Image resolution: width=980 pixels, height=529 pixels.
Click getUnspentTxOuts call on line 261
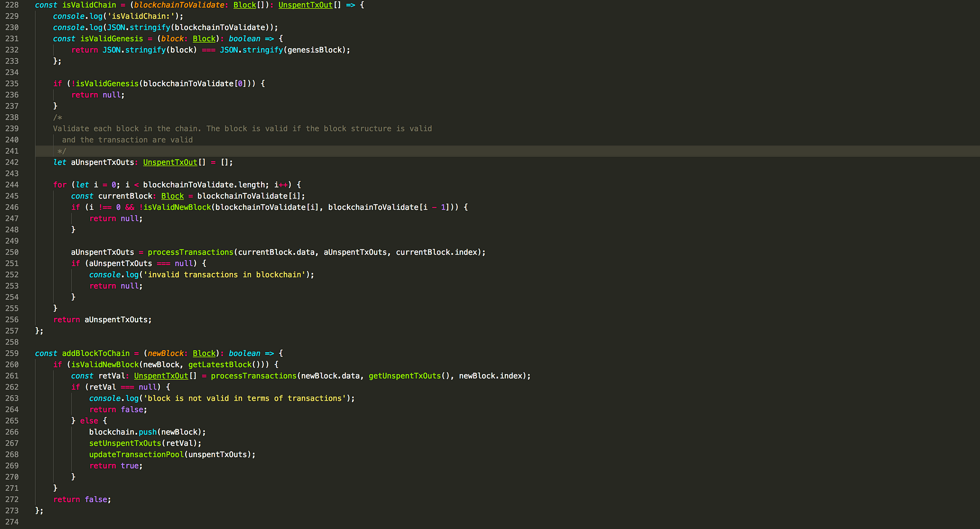405,377
